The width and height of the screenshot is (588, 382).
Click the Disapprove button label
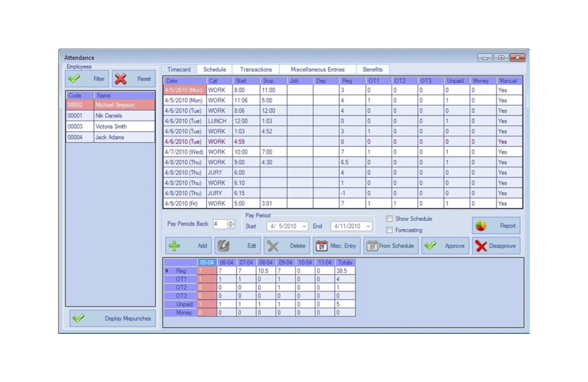click(502, 246)
